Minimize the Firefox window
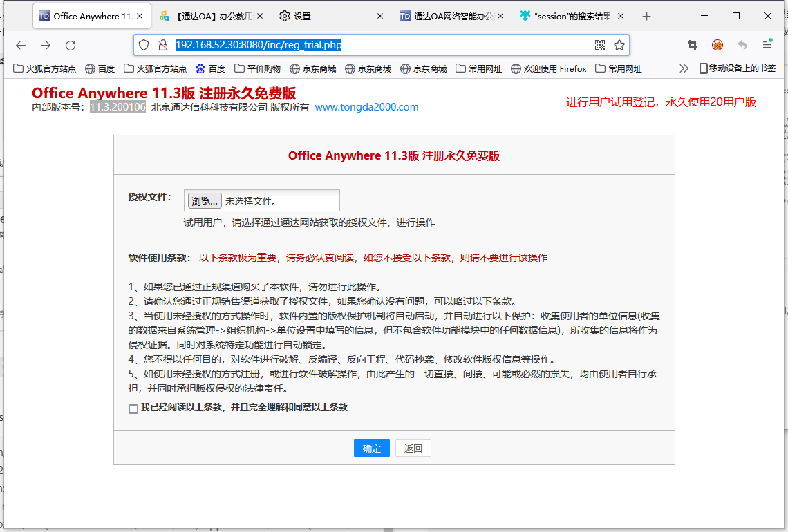This screenshot has height=532, width=788. point(704,16)
